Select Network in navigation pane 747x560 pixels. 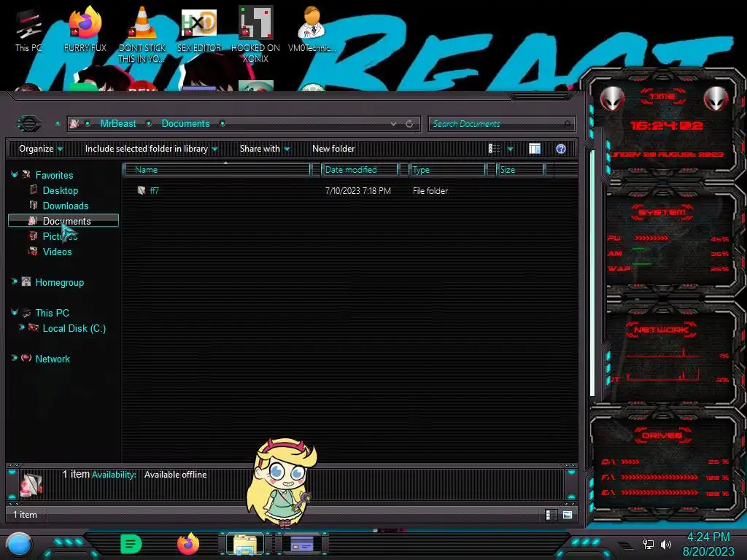tap(53, 359)
